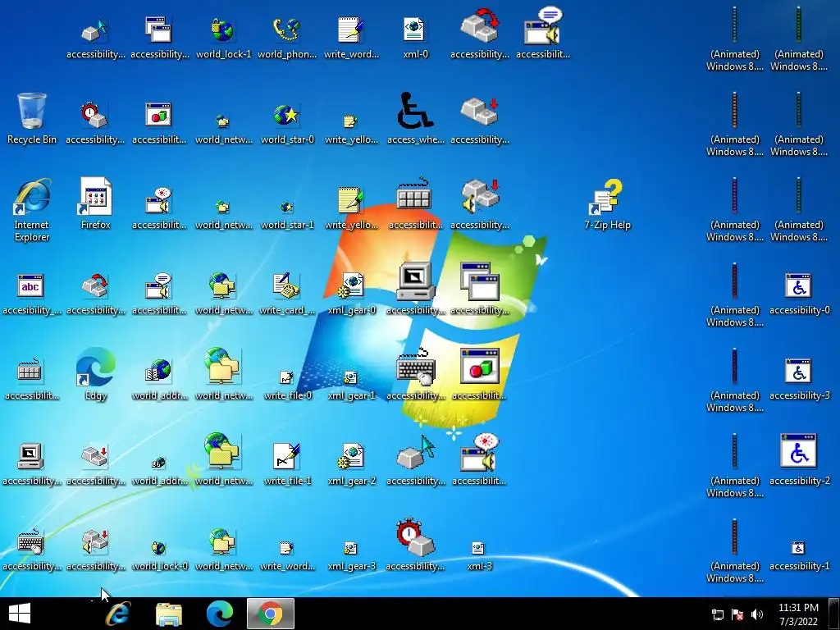Click the volume speaker tray icon
Viewport: 840px width, 630px height.
[757, 614]
